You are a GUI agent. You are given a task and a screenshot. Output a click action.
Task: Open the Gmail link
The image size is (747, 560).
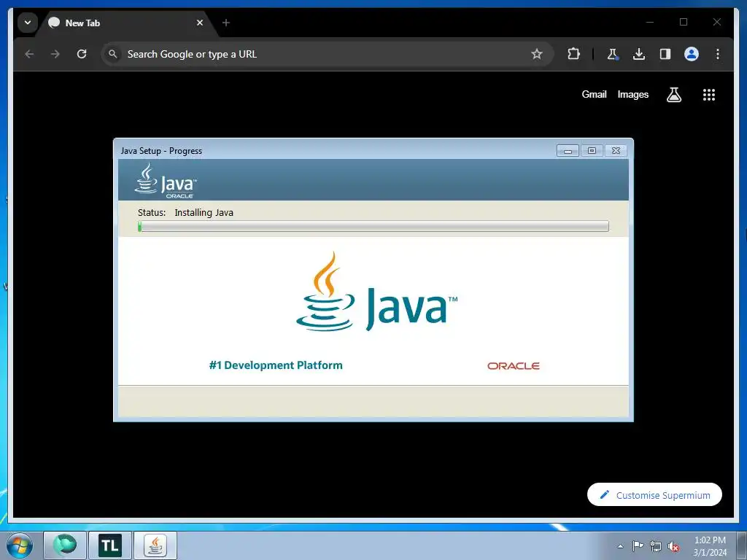[x=594, y=94]
